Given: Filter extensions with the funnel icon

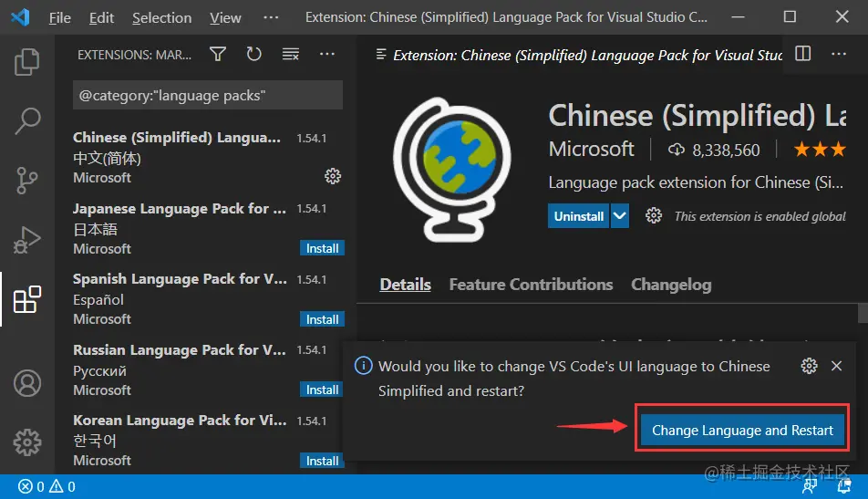Looking at the screenshot, I should (x=218, y=54).
